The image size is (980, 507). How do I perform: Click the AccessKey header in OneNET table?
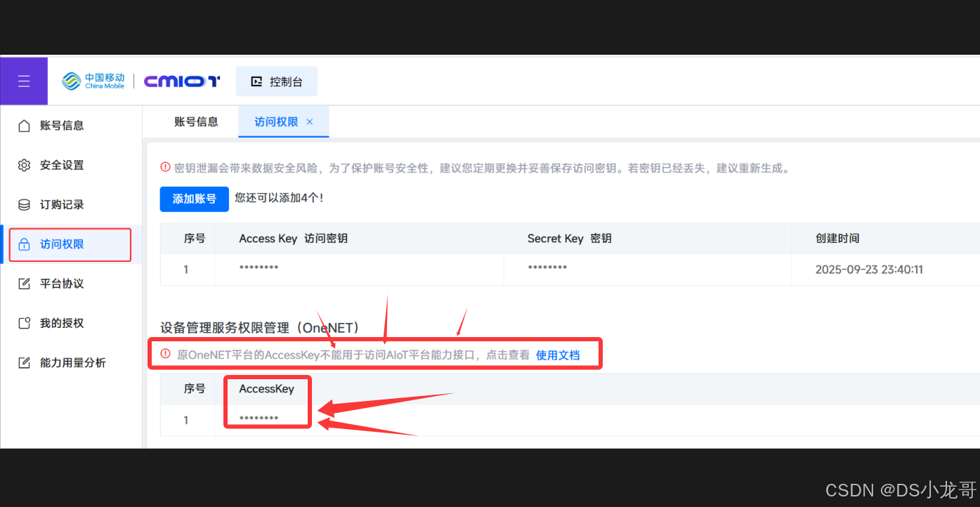(266, 389)
